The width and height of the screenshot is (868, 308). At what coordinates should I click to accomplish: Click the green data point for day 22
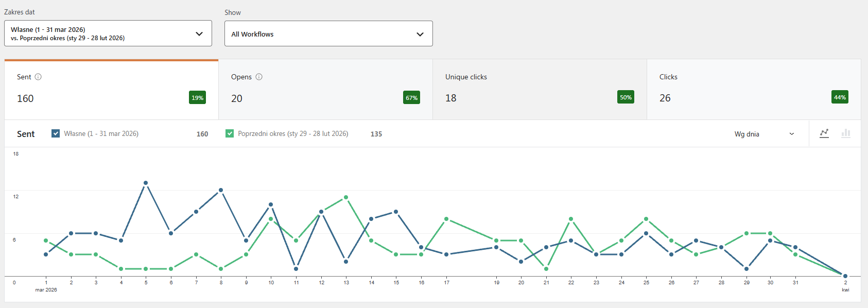tap(571, 219)
